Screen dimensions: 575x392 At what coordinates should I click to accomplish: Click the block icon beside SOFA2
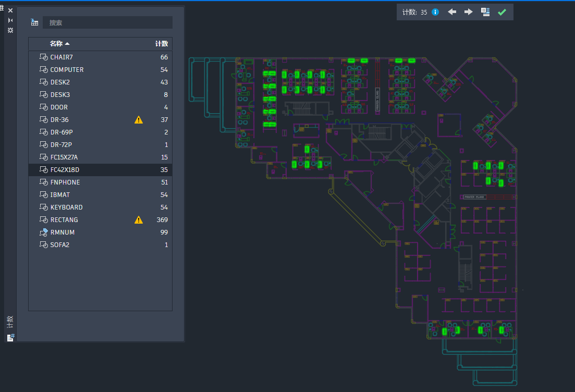(44, 244)
